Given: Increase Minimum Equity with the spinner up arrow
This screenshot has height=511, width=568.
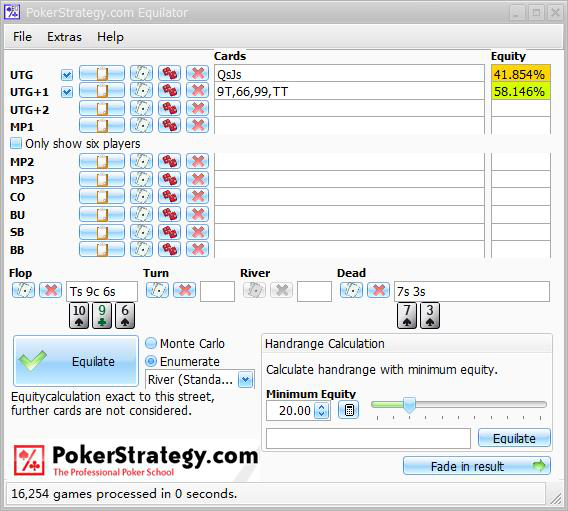Looking at the screenshot, I should click(x=322, y=406).
